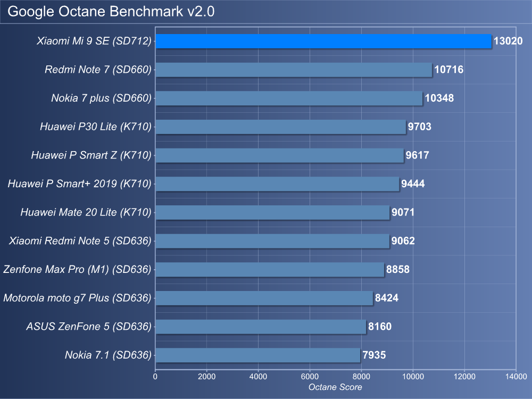Click the Huawei P30 Lite (K710) label
The image size is (532, 399).
coord(96,127)
